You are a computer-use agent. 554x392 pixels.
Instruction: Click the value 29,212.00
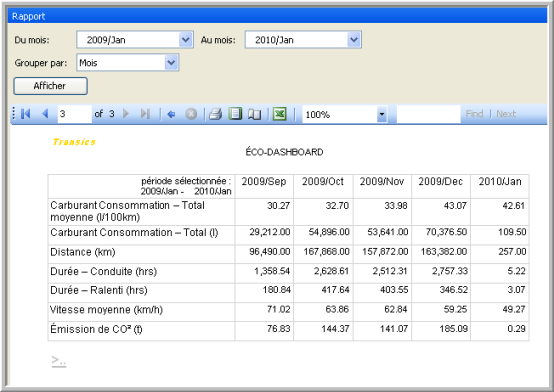[270, 232]
